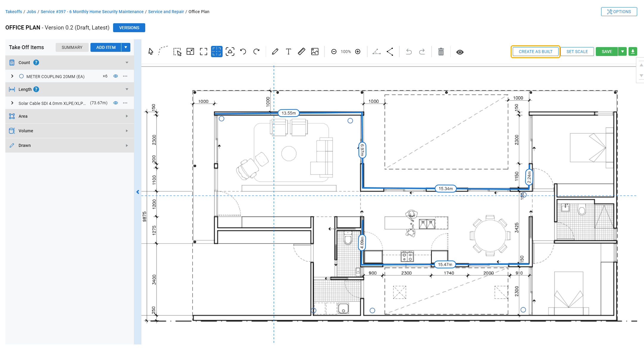Click the fullscreen brackets icon
Viewport: 644px width, 348px height.
(204, 52)
